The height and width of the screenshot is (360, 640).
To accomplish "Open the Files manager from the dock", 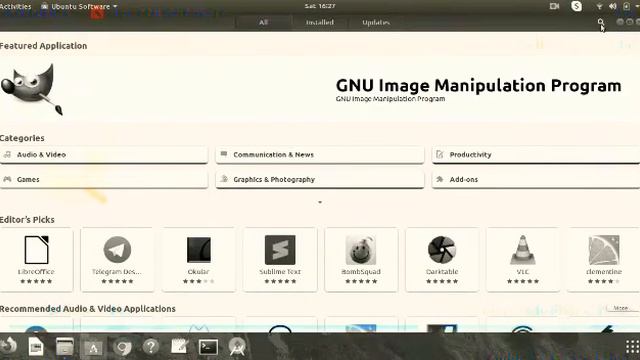I will click(64, 347).
